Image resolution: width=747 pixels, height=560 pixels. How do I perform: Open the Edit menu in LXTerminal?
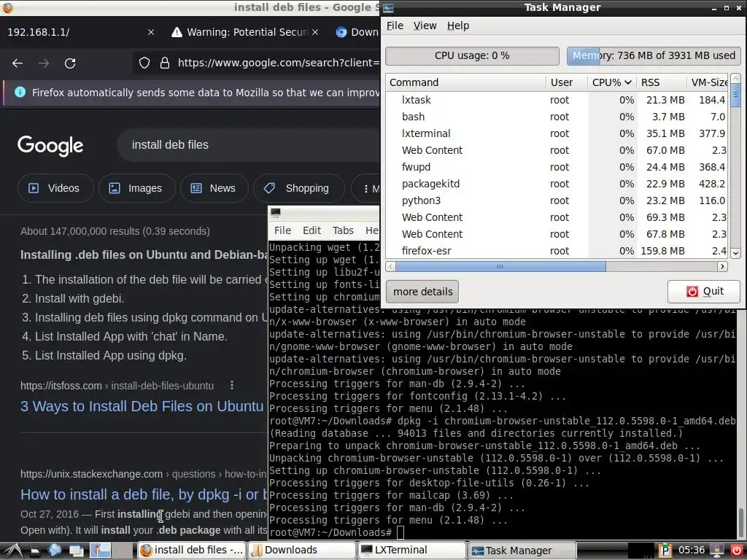[x=312, y=230]
